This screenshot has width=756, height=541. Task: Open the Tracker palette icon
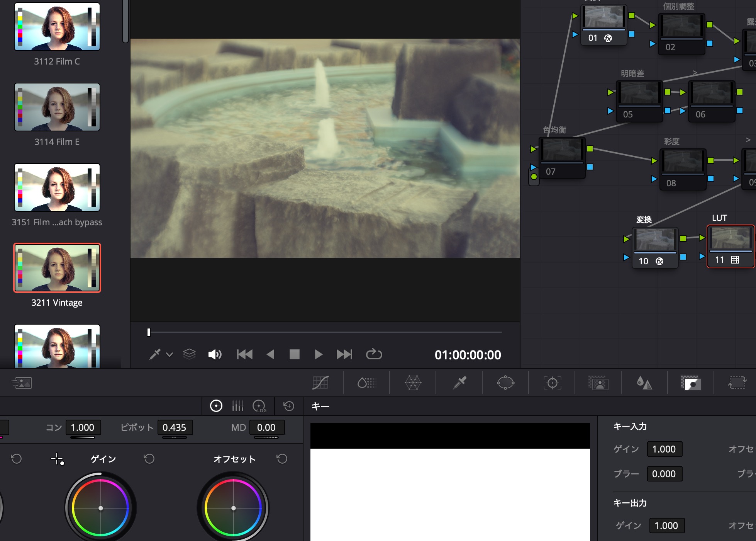552,383
